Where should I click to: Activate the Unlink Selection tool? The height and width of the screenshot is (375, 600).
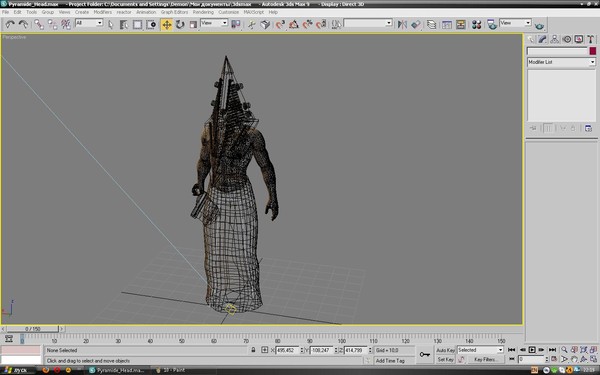pos(52,24)
